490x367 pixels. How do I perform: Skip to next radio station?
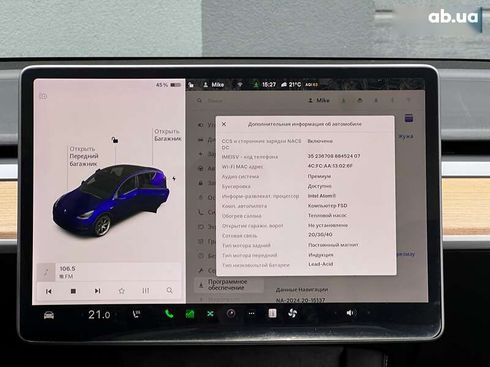[97, 291]
